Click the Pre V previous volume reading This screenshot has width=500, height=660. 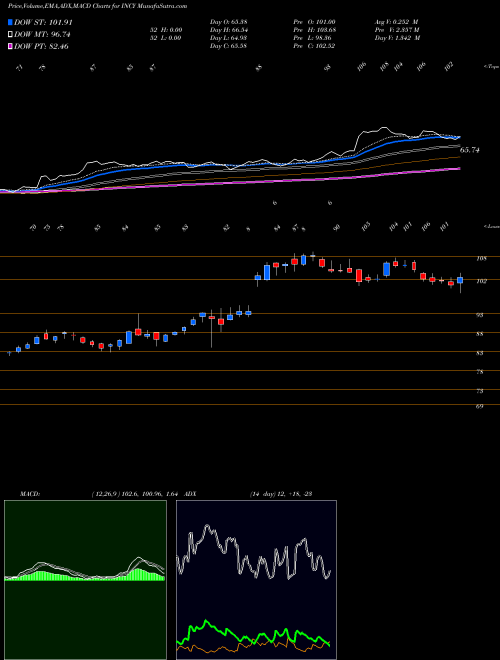point(397,30)
